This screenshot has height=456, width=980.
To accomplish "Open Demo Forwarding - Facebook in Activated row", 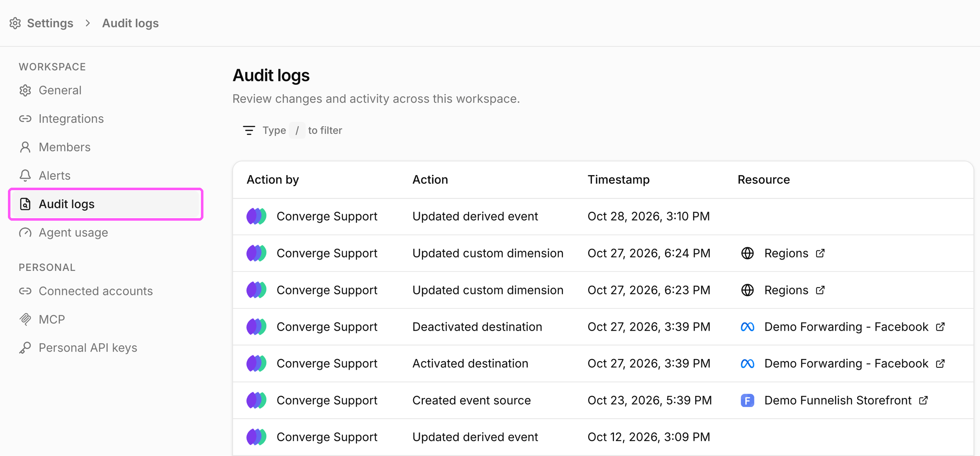I will (846, 364).
